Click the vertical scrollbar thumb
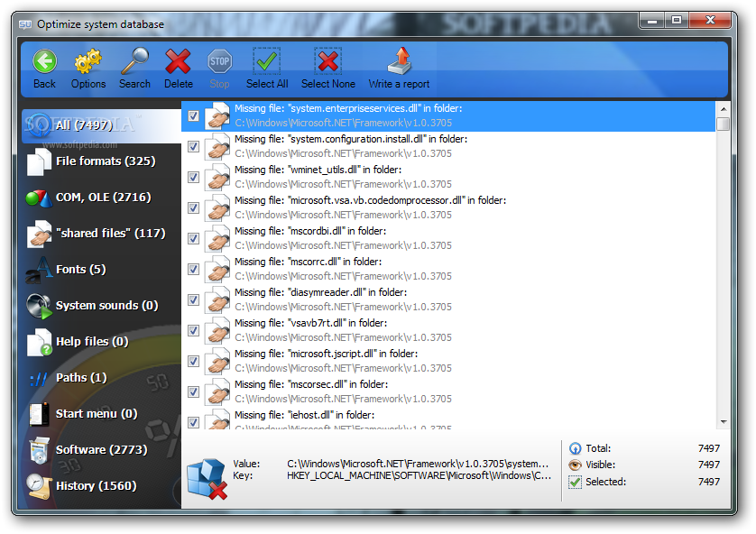756x534 pixels. click(x=724, y=124)
